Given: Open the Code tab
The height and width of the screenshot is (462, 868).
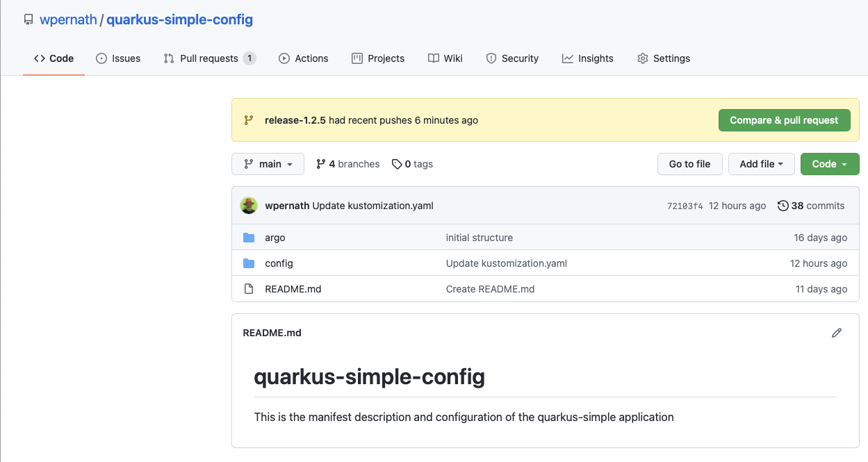Looking at the screenshot, I should pyautogui.click(x=54, y=58).
